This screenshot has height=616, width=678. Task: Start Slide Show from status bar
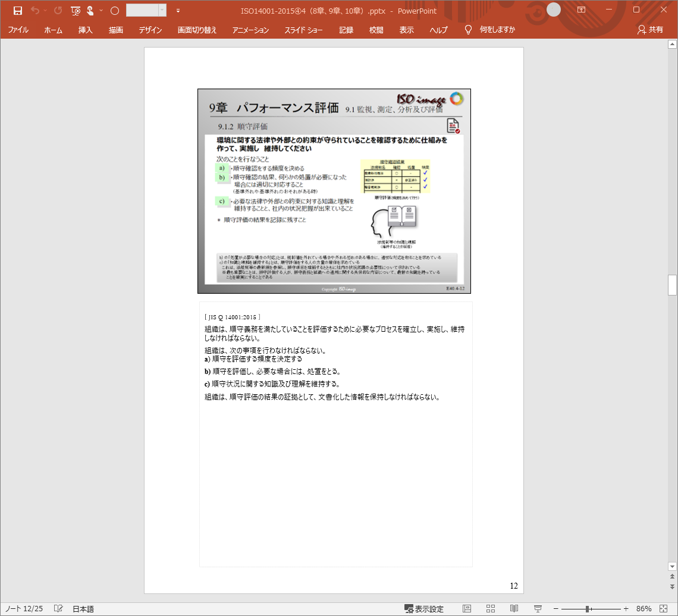(x=538, y=609)
